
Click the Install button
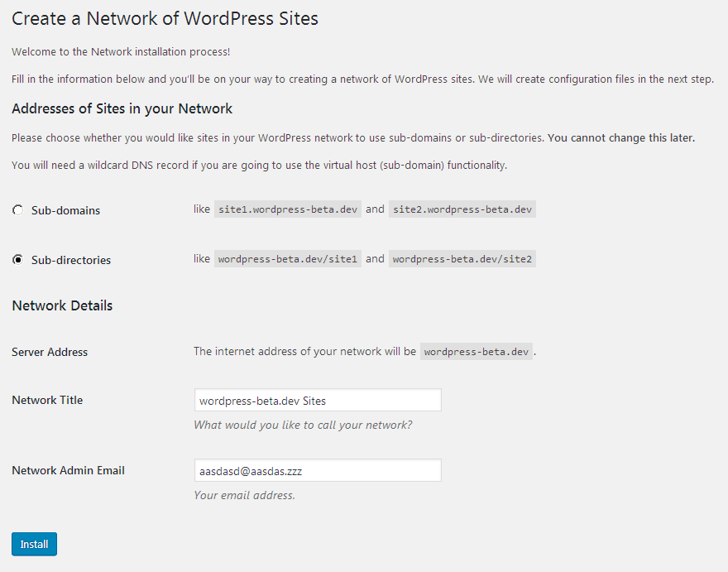35,544
